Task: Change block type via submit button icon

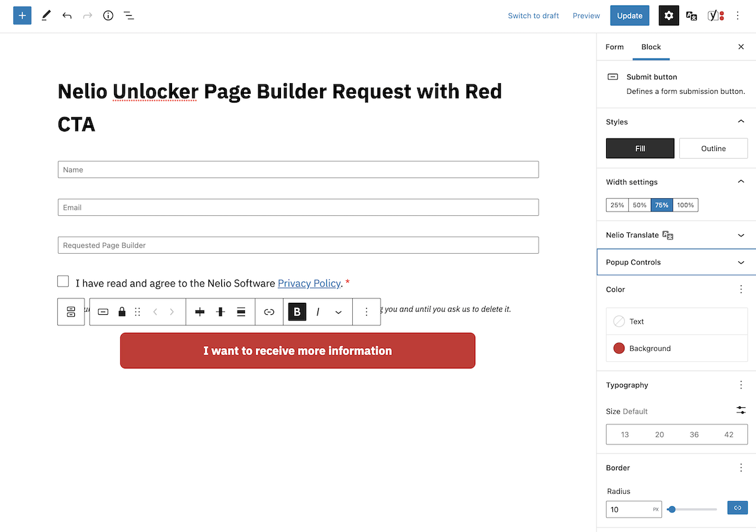Action: pos(103,312)
